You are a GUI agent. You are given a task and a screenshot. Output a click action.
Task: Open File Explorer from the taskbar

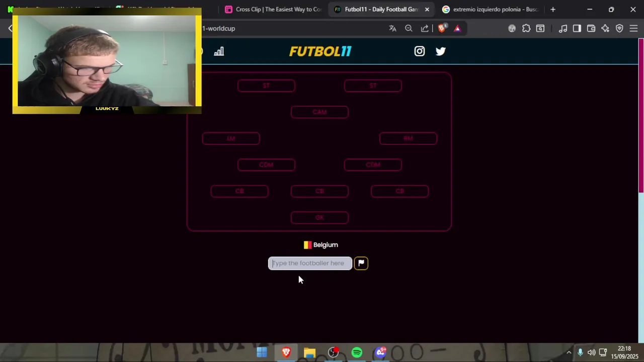(309, 352)
